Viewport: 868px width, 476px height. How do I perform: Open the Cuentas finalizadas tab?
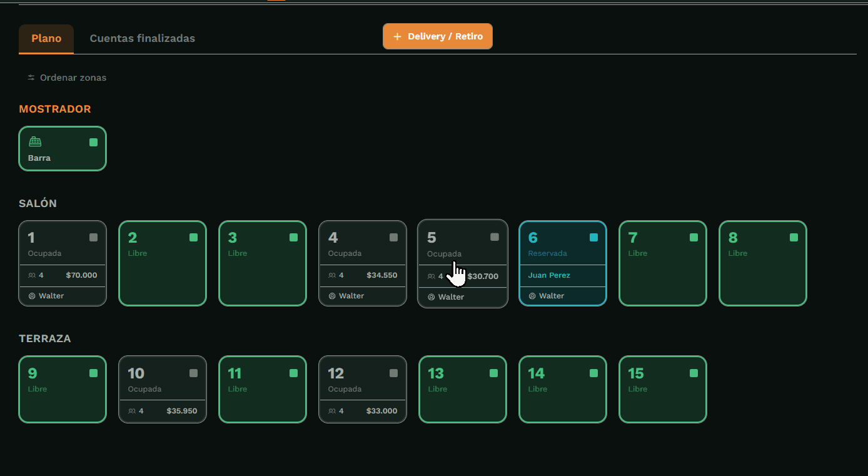coord(143,39)
